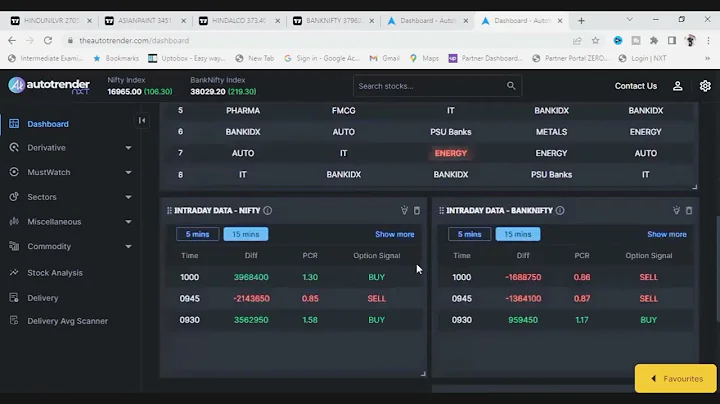This screenshot has width=720, height=404.
Task: Bookmark this page with the star icon
Action: point(596,40)
